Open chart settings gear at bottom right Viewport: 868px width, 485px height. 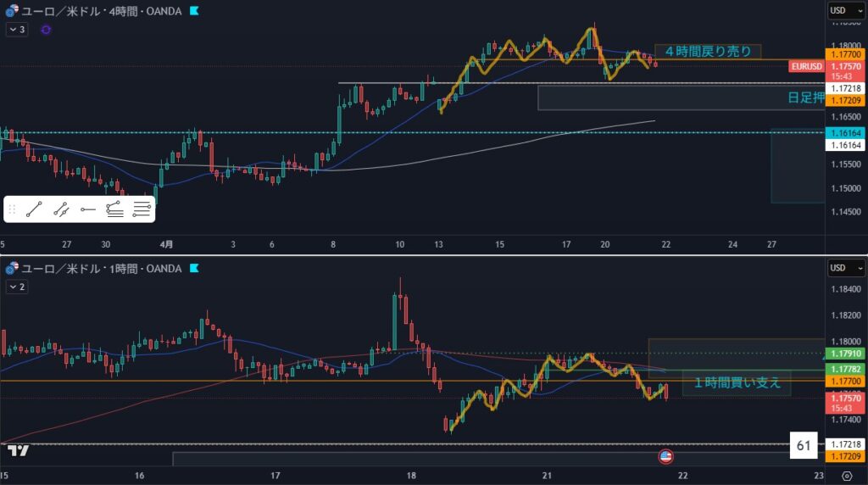(x=846, y=476)
